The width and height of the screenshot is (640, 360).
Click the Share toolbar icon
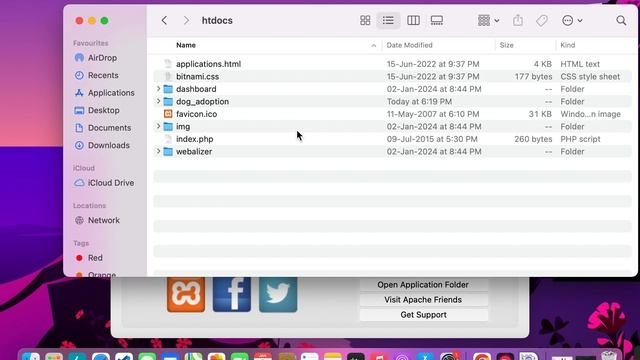click(x=518, y=20)
